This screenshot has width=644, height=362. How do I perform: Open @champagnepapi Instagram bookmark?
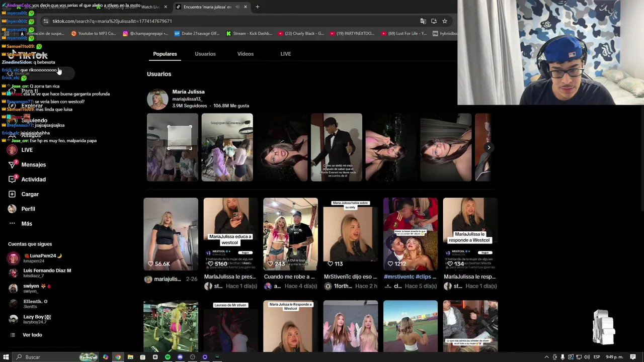point(145,34)
